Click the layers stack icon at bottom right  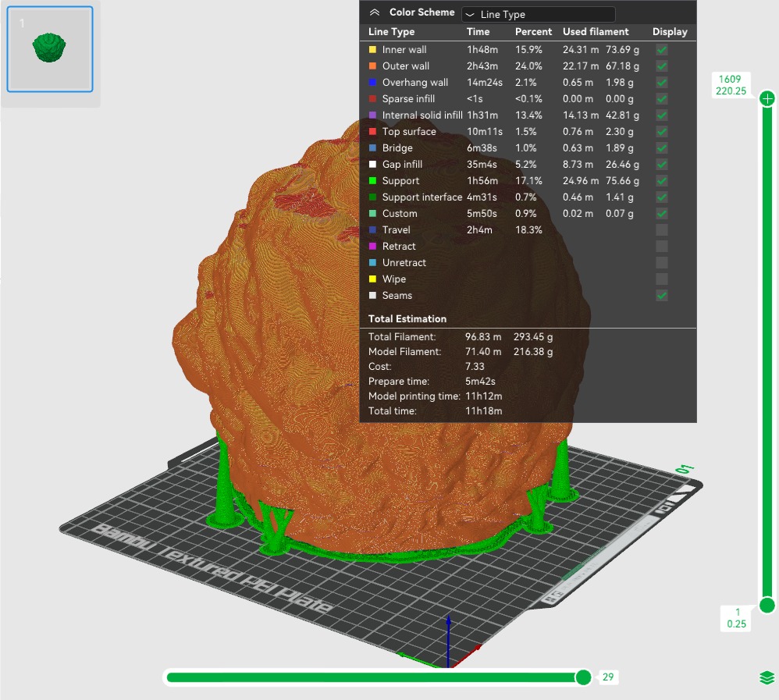(767, 677)
